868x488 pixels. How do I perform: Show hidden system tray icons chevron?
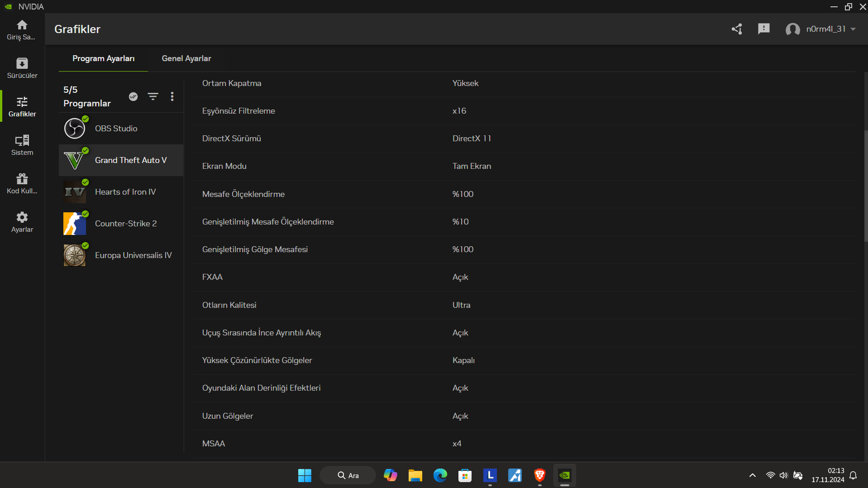tap(752, 475)
